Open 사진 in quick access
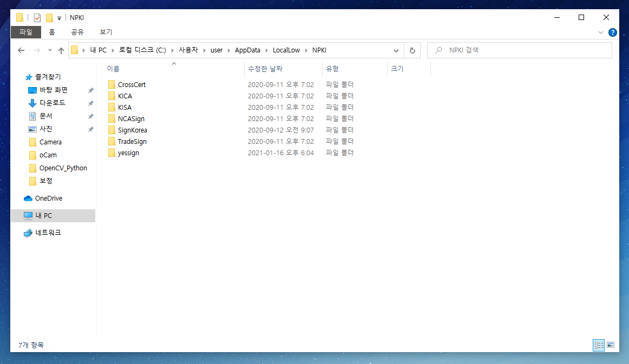 click(x=45, y=129)
